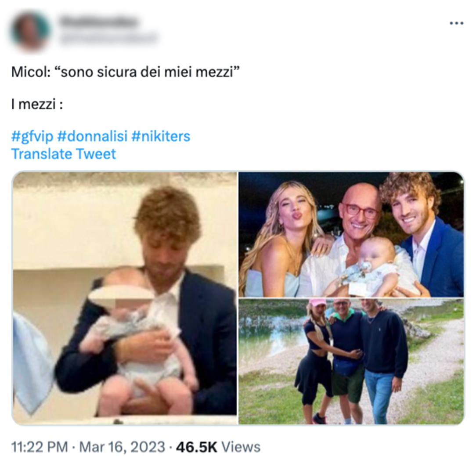
Task: Select the tweet text starting with Micol
Action: [126, 72]
